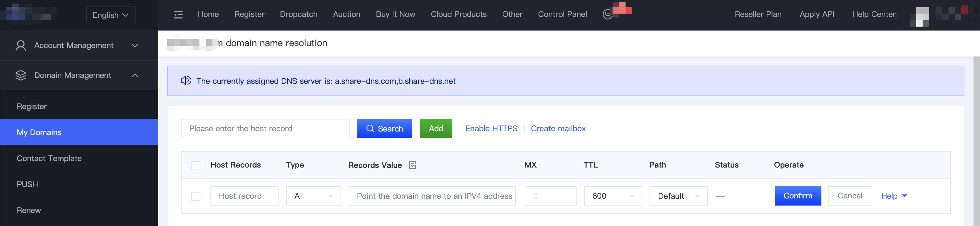Select Contact Template in the sidebar
The image size is (980, 226).
(x=49, y=158)
